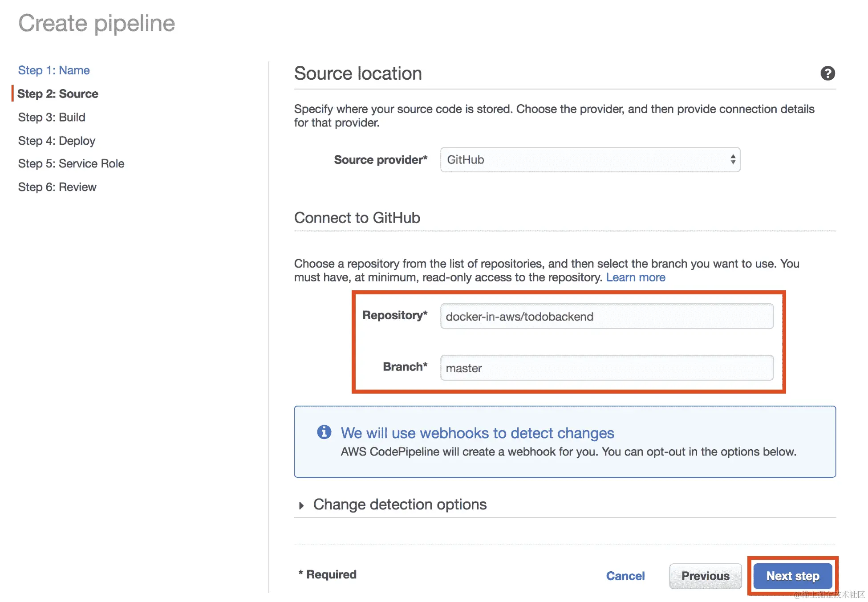Image resolution: width=868 pixels, height=602 pixels.
Task: Go to Step 1: Name
Action: 54,70
